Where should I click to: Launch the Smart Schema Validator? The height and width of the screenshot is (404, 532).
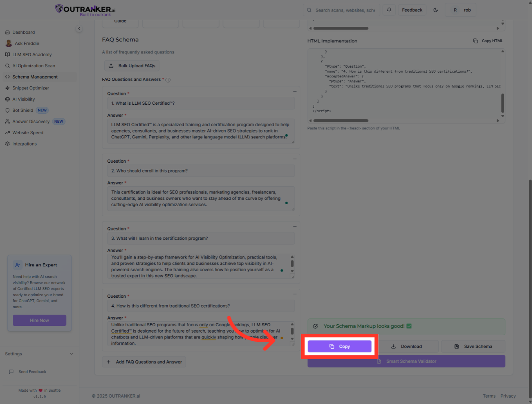tap(406, 361)
